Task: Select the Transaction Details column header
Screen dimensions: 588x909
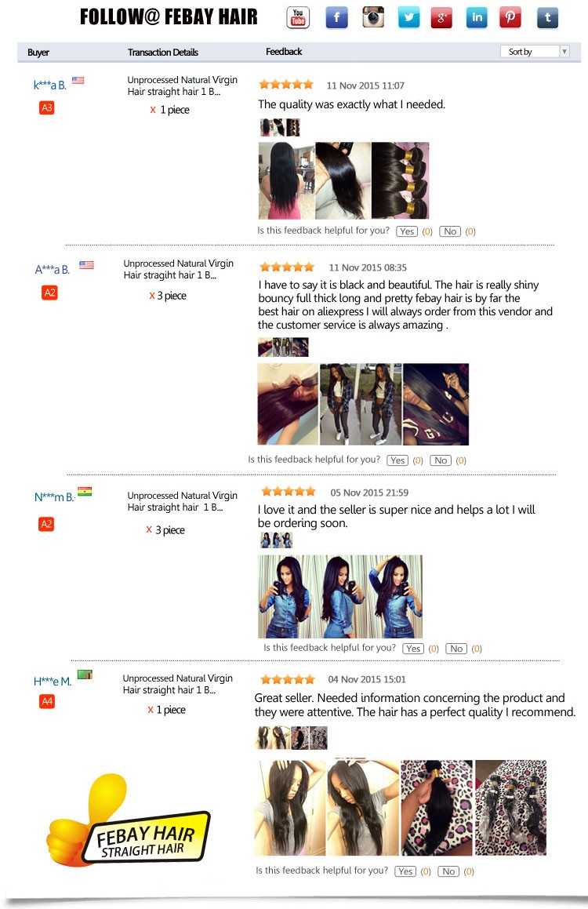Action: point(163,53)
